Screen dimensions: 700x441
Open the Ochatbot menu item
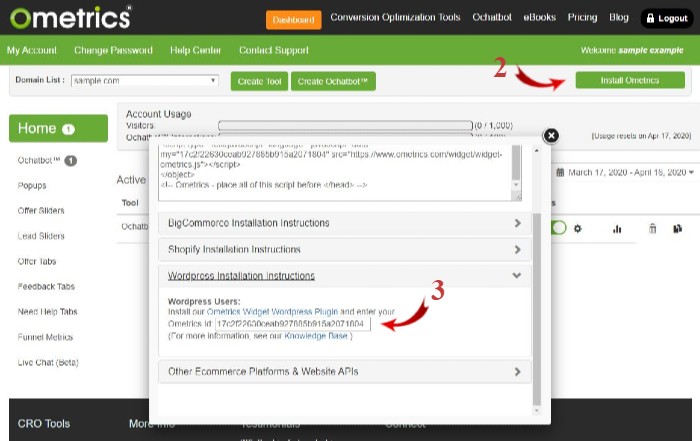click(x=492, y=17)
